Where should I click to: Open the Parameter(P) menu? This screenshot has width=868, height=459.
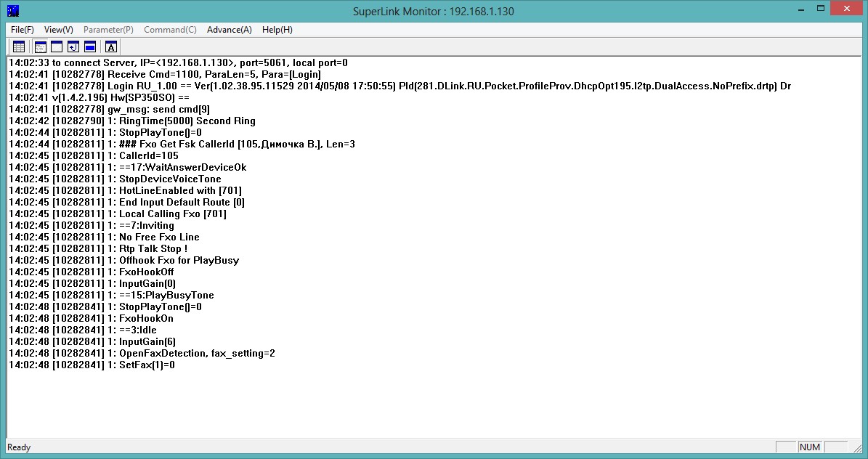108,29
